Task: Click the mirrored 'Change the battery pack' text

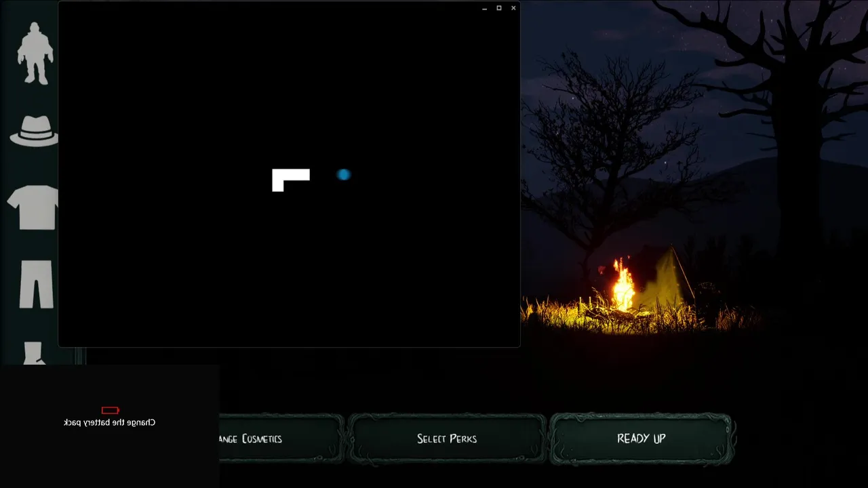Action: tap(110, 422)
